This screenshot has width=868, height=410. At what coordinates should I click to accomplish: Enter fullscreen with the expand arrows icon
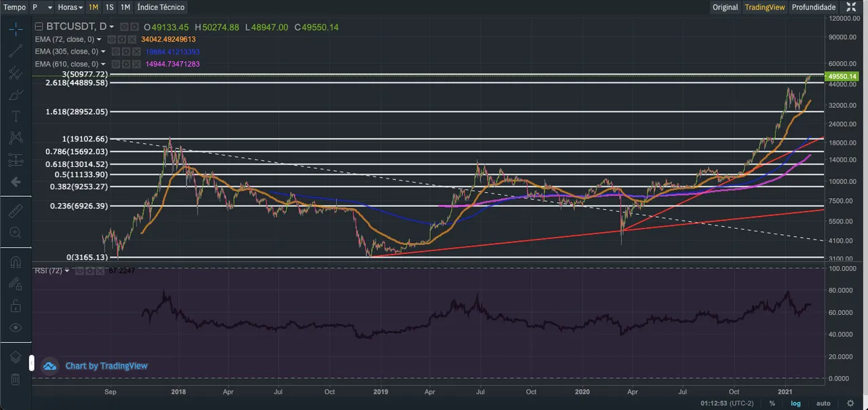tap(852, 7)
